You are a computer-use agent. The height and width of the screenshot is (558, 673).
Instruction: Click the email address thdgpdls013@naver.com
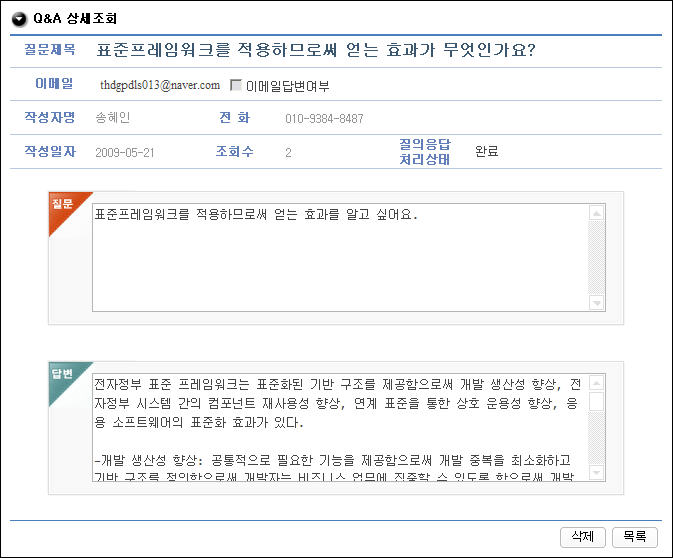[160, 86]
